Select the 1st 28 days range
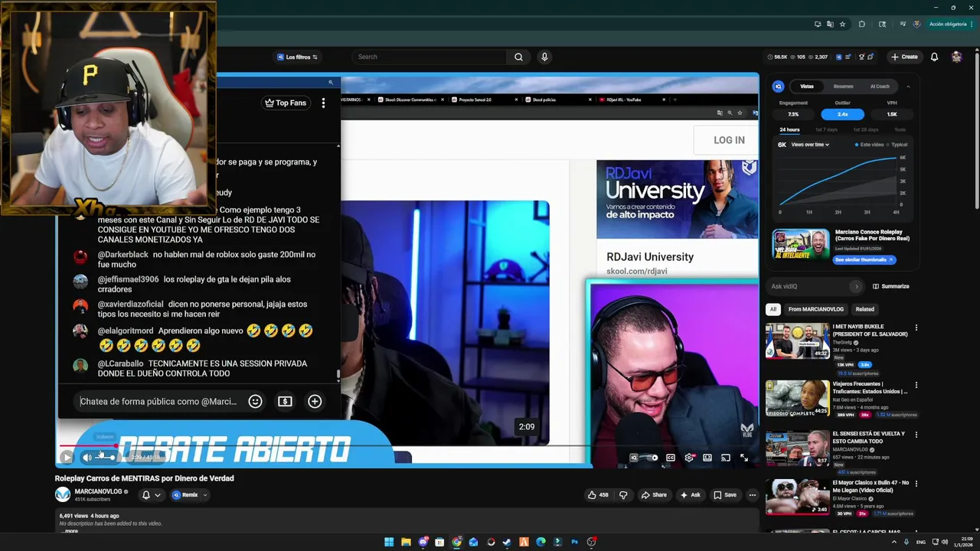Image resolution: width=980 pixels, height=551 pixels. (x=866, y=130)
